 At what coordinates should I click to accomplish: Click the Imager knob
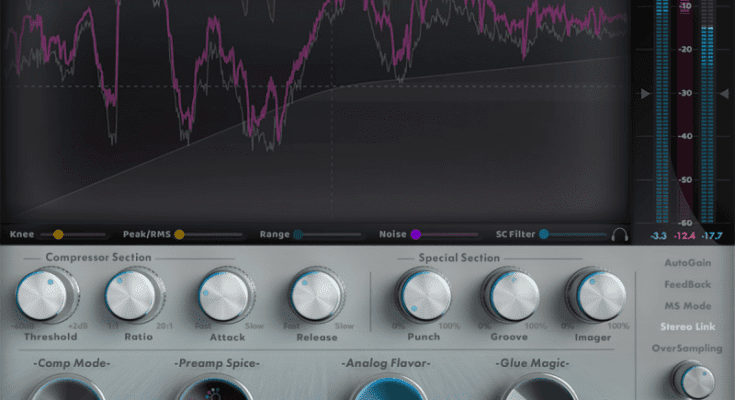[x=596, y=295]
